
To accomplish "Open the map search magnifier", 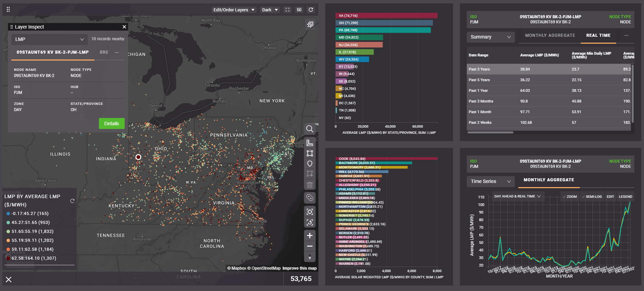I will tap(309, 129).
